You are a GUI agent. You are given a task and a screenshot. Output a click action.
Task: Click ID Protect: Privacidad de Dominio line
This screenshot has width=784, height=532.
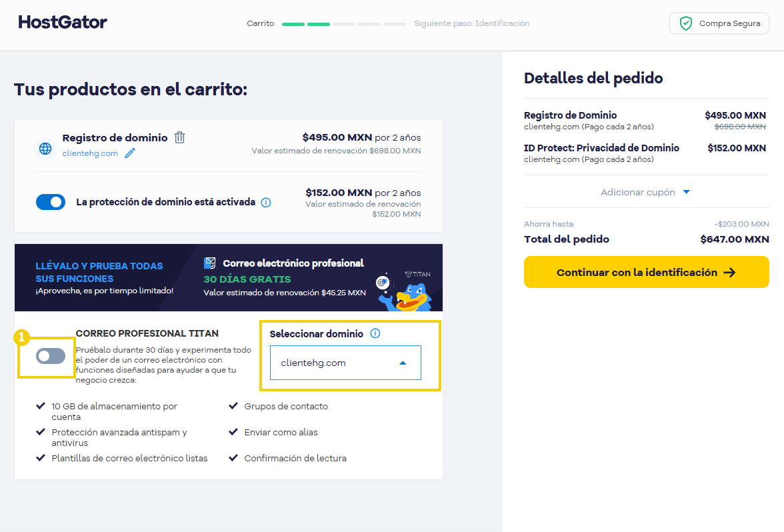click(x=601, y=147)
